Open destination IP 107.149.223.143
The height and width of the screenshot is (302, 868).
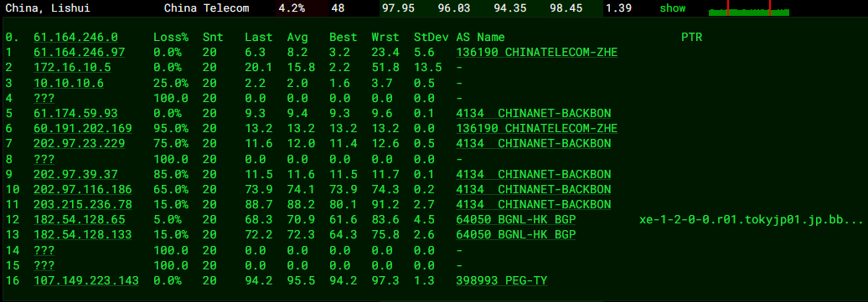[86, 280]
